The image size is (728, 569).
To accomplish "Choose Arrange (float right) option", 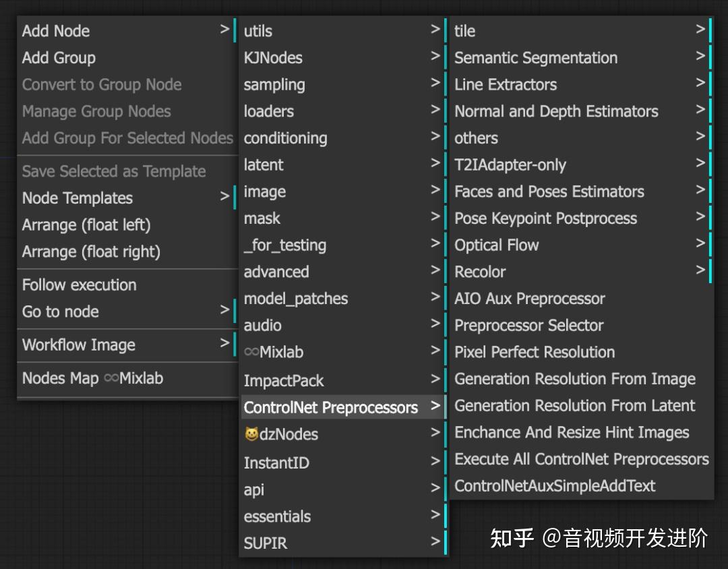I will (91, 252).
